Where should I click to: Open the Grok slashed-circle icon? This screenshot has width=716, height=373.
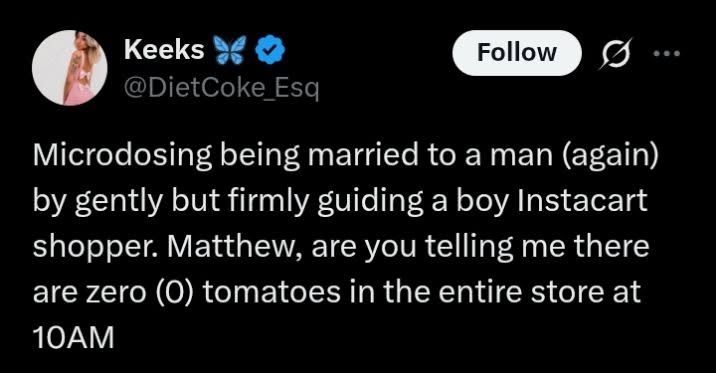coord(616,53)
